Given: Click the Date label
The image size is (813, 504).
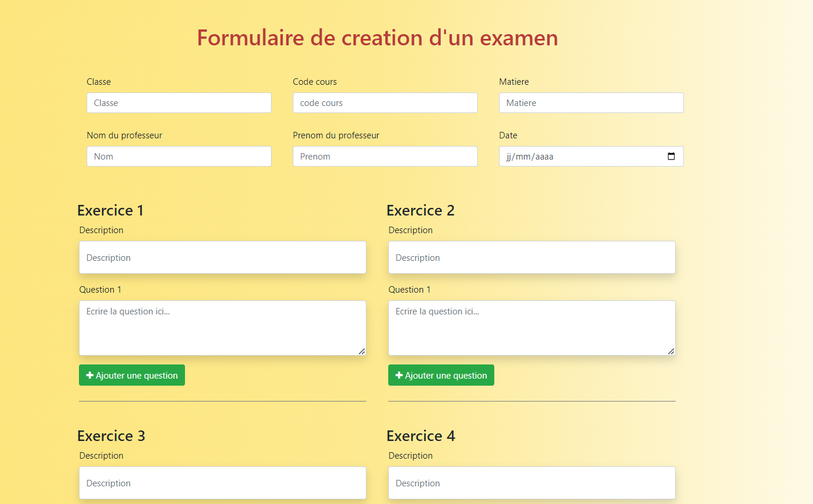Looking at the screenshot, I should click(508, 135).
